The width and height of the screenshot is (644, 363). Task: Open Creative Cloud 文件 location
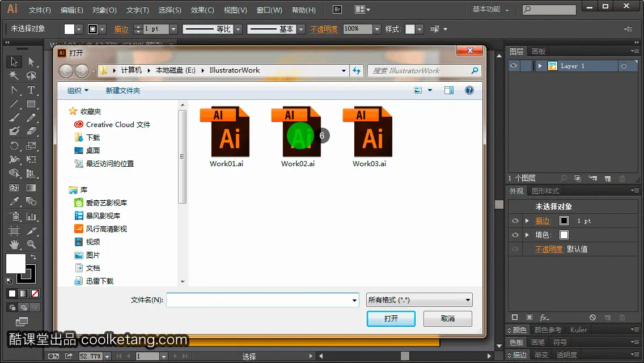pos(112,125)
